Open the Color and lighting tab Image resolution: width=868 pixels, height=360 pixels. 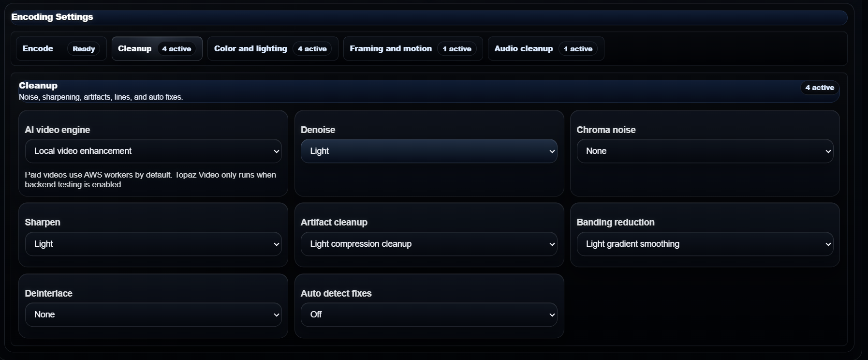(273, 48)
